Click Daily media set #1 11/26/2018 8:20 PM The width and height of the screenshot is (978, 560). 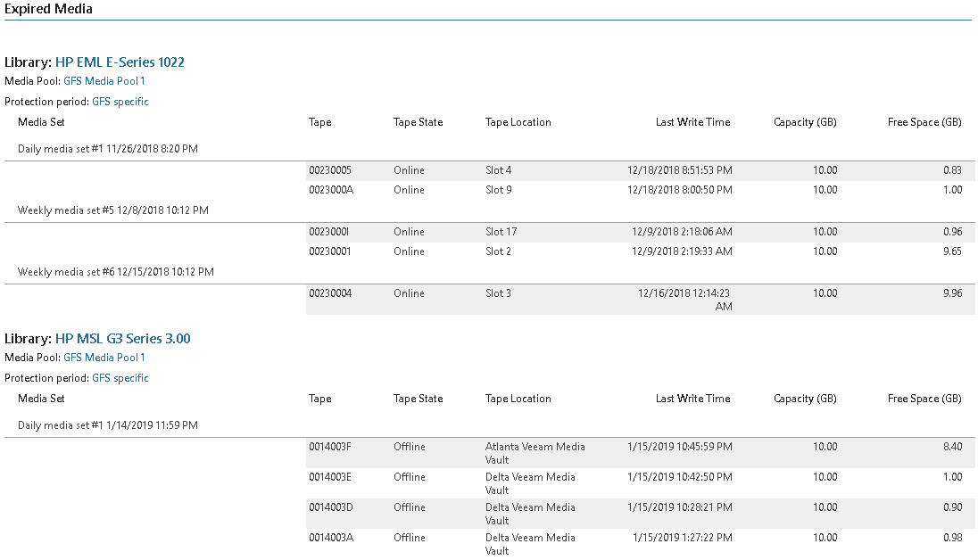(x=108, y=149)
